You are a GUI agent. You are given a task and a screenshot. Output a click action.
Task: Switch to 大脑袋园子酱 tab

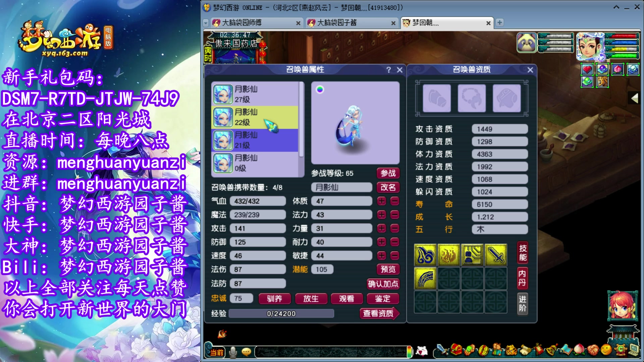352,23
